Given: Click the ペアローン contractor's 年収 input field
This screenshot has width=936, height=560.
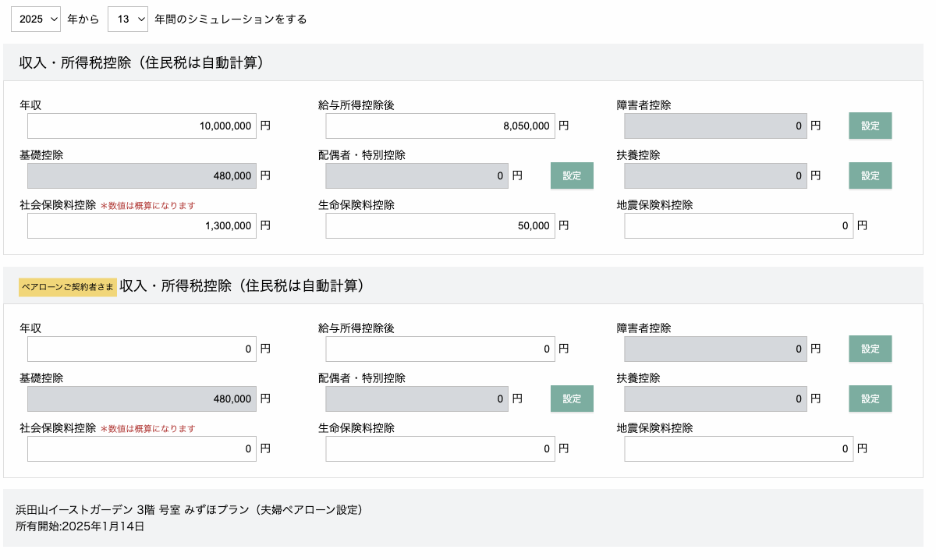Looking at the screenshot, I should click(x=142, y=349).
